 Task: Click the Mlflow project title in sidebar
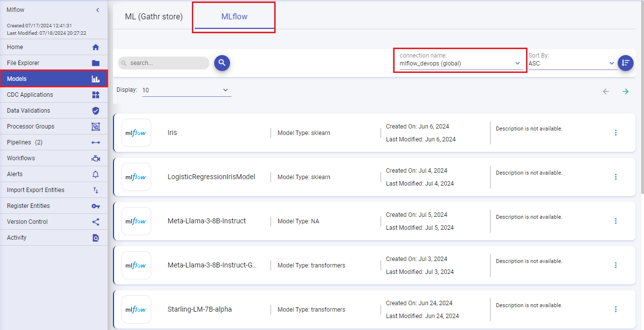15,10
